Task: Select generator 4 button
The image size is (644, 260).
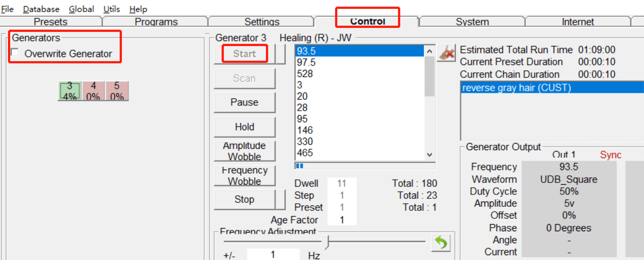Action: (x=93, y=91)
